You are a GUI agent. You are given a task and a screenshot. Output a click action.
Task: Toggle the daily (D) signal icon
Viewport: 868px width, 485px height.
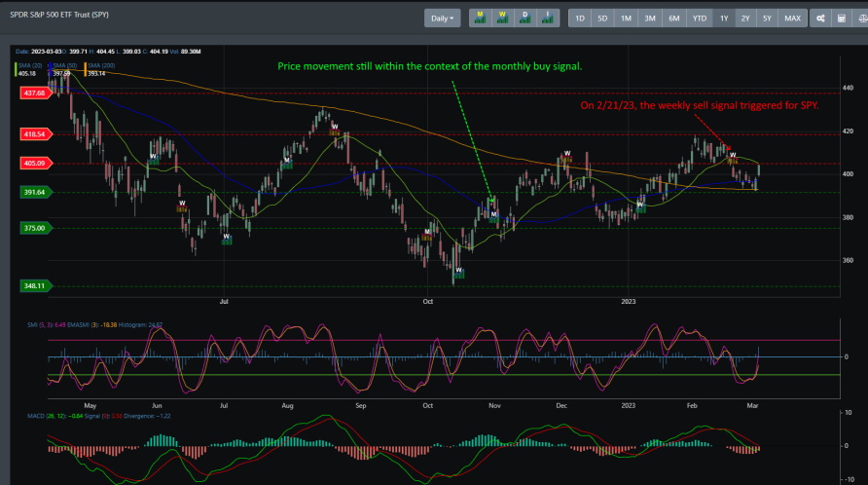tap(524, 18)
